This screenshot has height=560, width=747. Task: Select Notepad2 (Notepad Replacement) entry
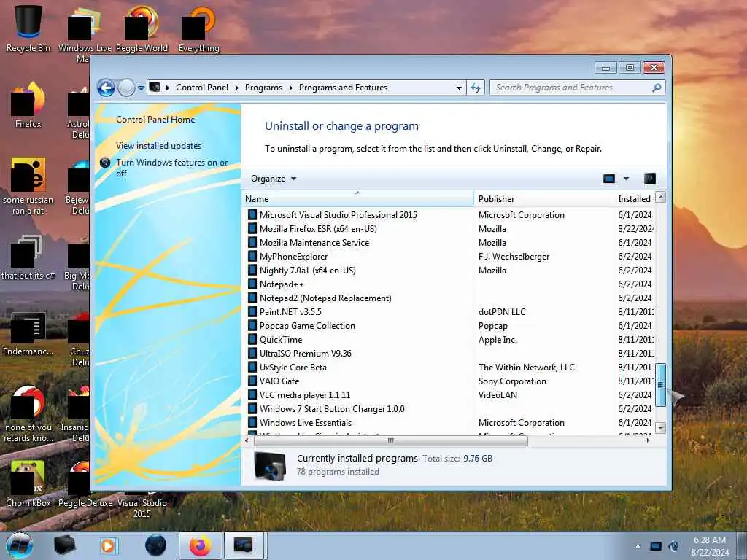click(x=325, y=298)
